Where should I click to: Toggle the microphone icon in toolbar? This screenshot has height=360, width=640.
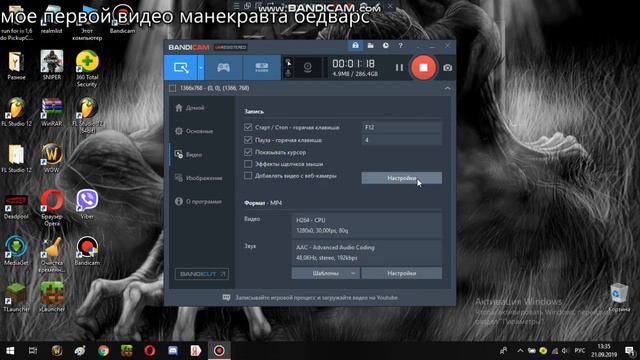point(288,73)
